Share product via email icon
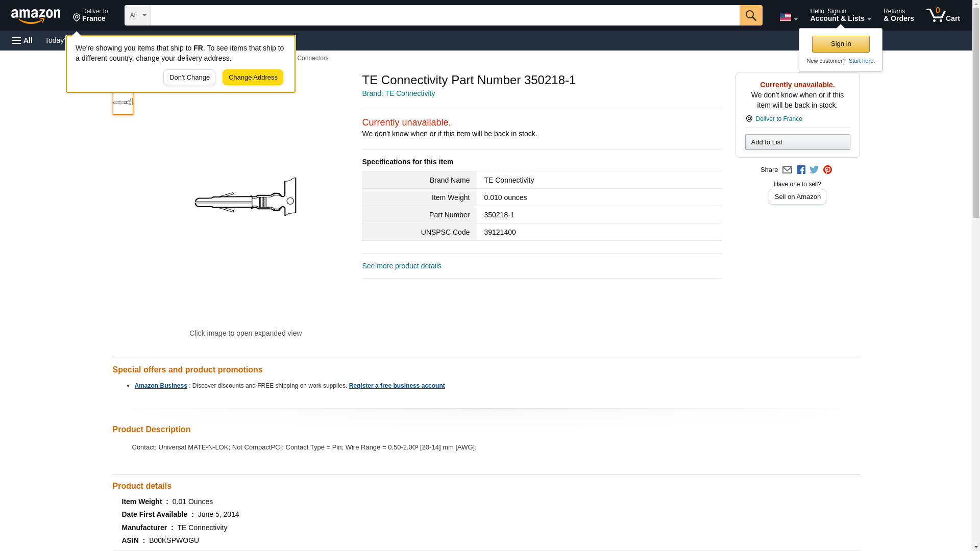 (787, 170)
